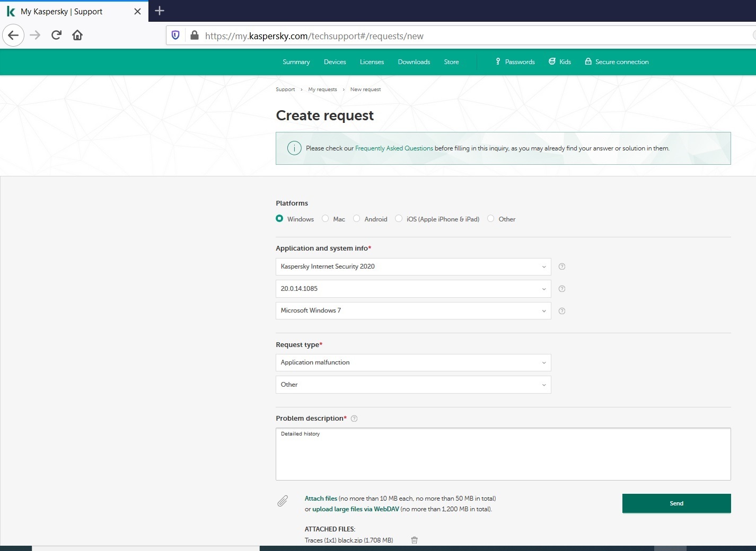Close the My Kaspersky Support tab
Image resolution: width=756 pixels, height=551 pixels.
coord(137,11)
